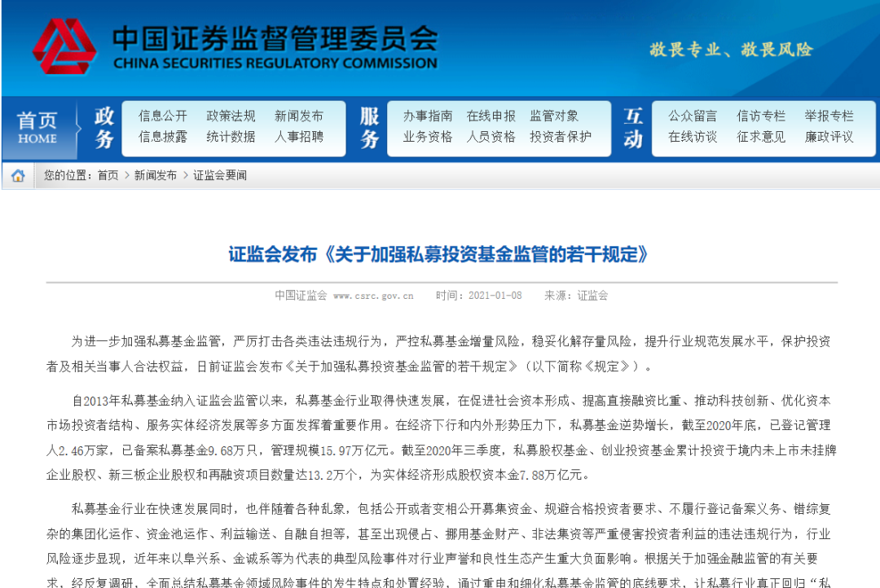Click 新闻发布 in the breadcrumb trail

tap(155, 176)
